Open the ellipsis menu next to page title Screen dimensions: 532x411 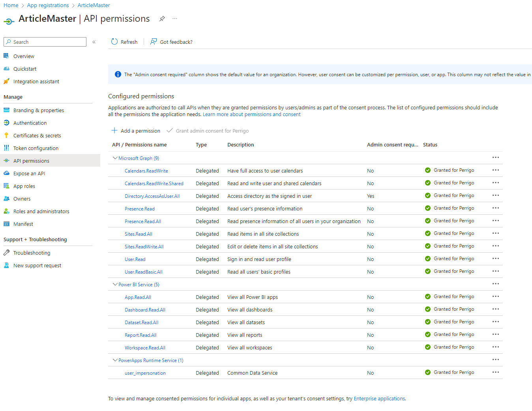pyautogui.click(x=175, y=19)
